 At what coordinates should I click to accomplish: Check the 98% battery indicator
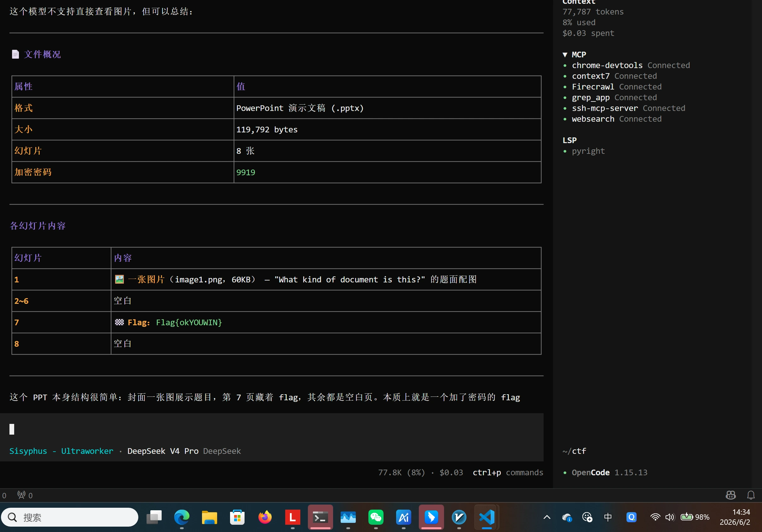(x=695, y=517)
